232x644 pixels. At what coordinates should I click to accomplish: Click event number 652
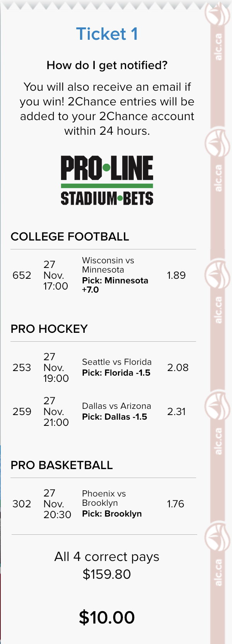22,275
